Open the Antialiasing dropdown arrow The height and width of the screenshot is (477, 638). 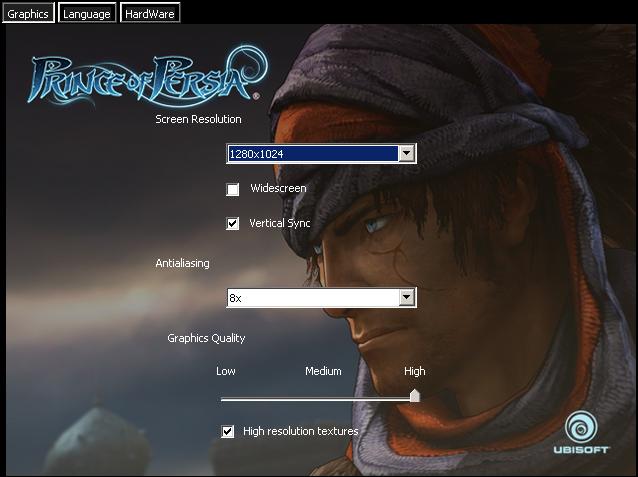(406, 297)
